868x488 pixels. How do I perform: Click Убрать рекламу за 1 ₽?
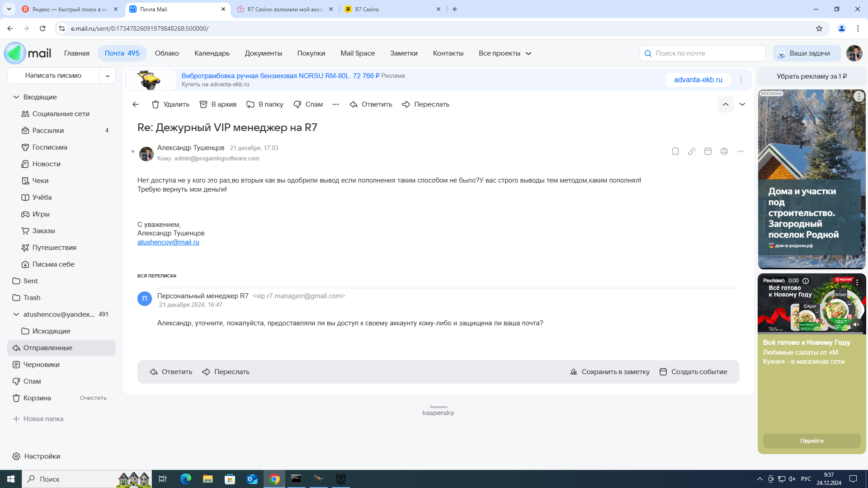click(812, 76)
